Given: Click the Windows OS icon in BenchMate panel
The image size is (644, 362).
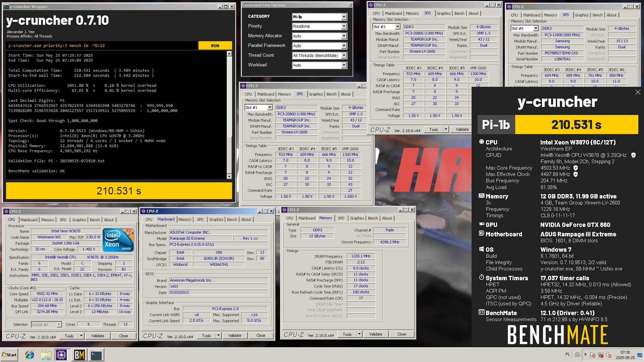Looking at the screenshot, I should [x=481, y=249].
